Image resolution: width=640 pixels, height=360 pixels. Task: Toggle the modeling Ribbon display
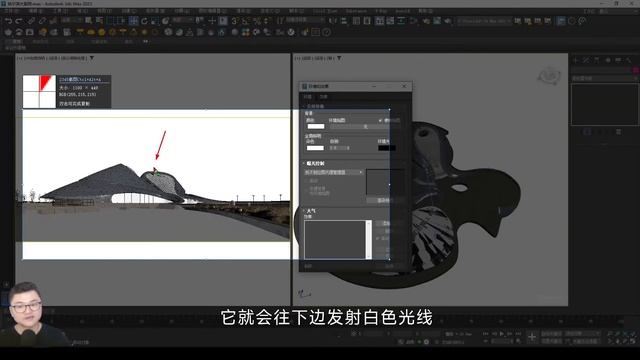(380, 20)
